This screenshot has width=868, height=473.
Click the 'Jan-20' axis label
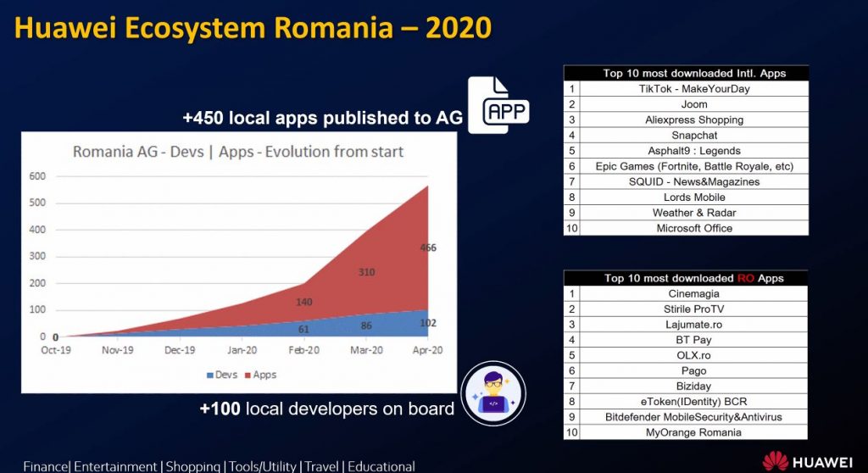point(242,350)
